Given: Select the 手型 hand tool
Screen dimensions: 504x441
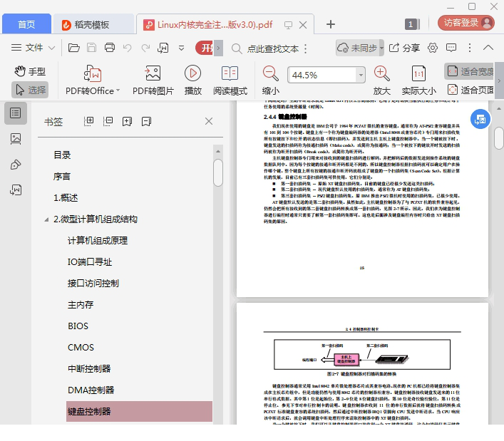Looking at the screenshot, I should point(30,71).
